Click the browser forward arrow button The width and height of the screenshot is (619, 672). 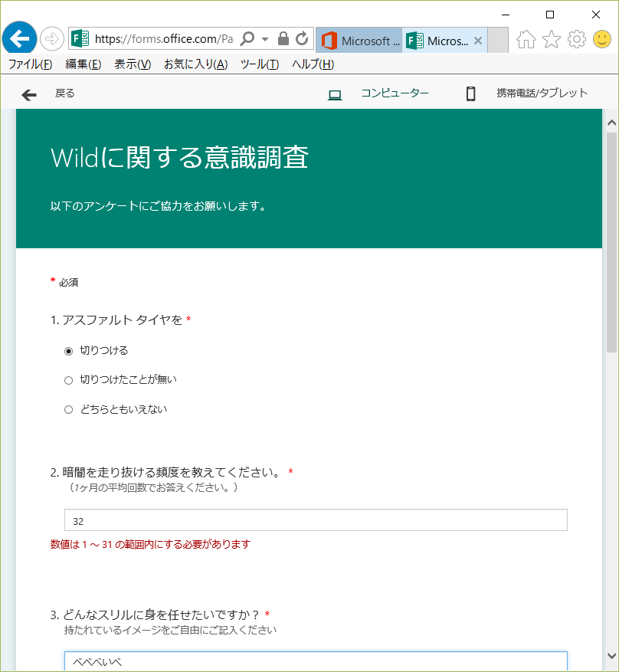52,39
